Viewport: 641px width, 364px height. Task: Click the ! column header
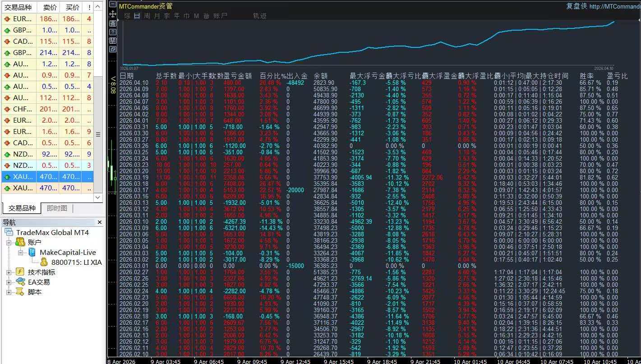(89, 7)
